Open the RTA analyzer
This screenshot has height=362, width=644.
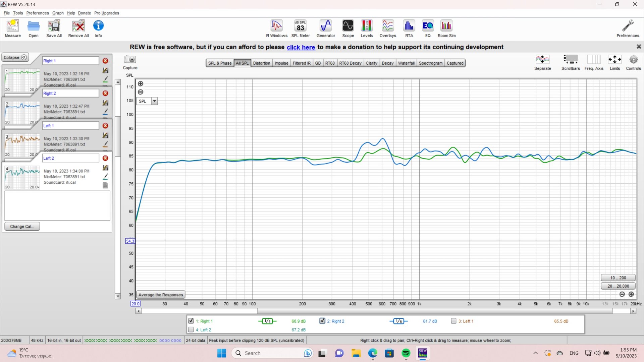(409, 28)
